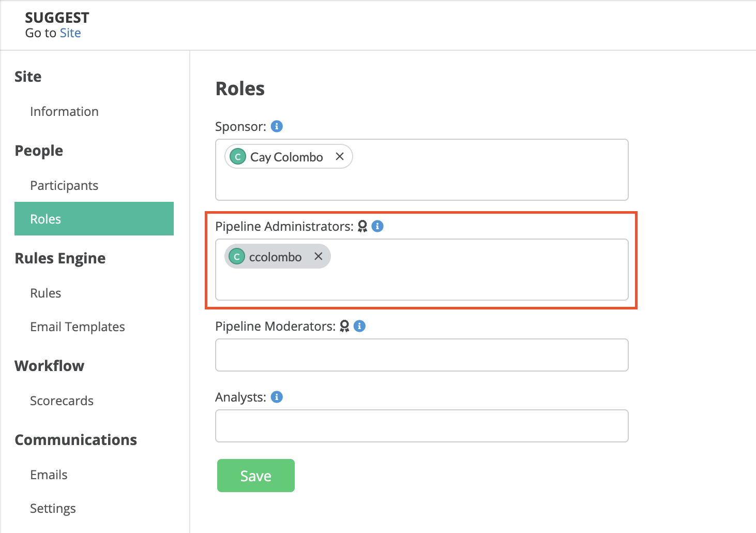Image resolution: width=756 pixels, height=533 pixels.
Task: Click the ccolombo avatar icon
Action: [x=237, y=257]
